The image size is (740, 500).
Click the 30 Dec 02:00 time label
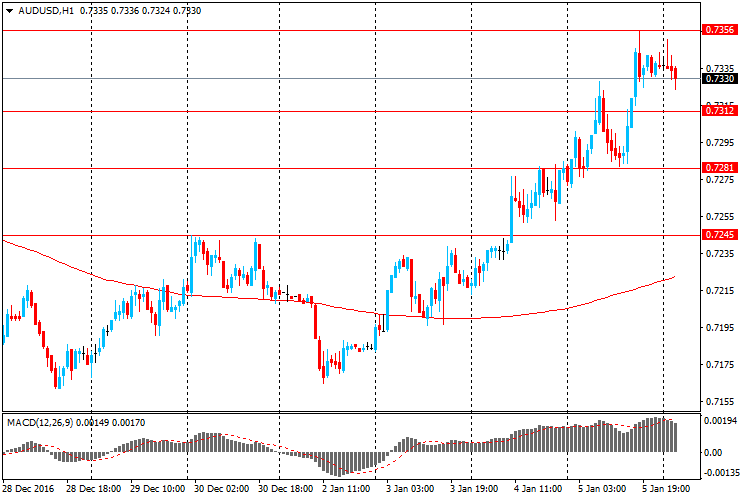coord(220,490)
